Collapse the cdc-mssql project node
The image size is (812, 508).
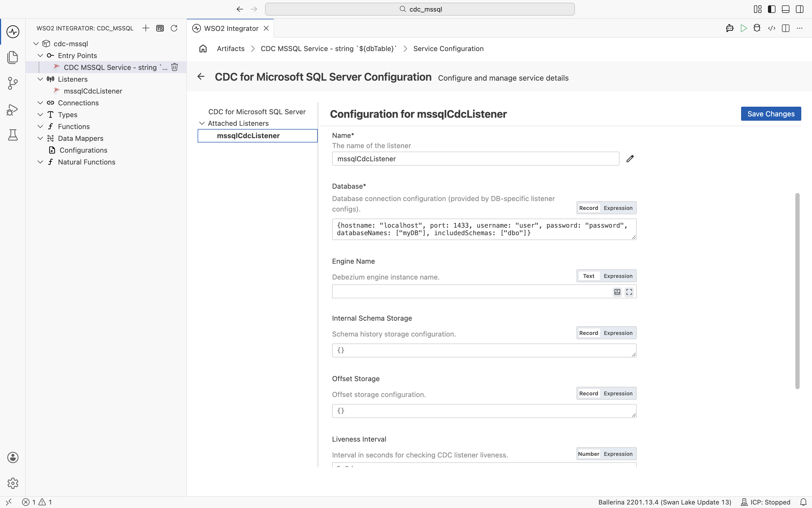click(x=36, y=44)
